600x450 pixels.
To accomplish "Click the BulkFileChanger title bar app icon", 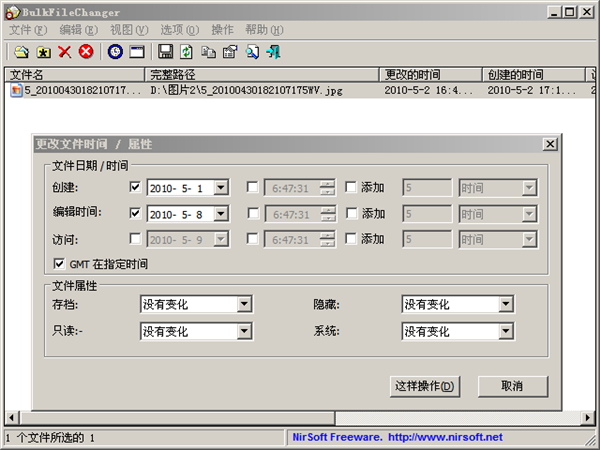I will pos(12,12).
